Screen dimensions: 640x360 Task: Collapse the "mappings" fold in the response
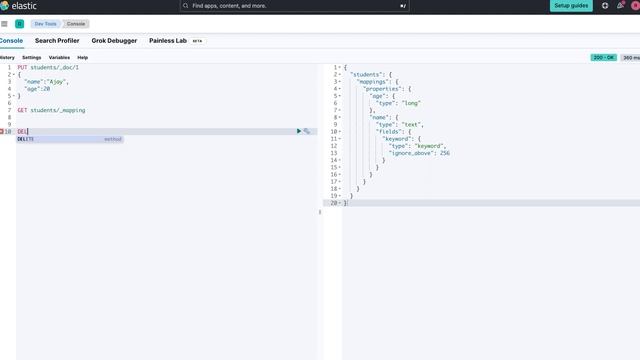(340, 82)
